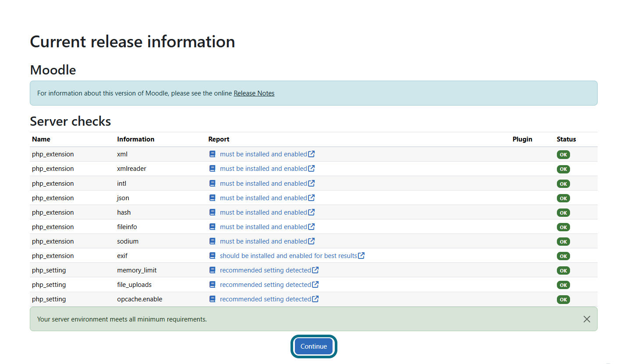Viewport: 627px width, 364px height.
Task: Open the xml 'must be installed' report link
Action: click(263, 154)
